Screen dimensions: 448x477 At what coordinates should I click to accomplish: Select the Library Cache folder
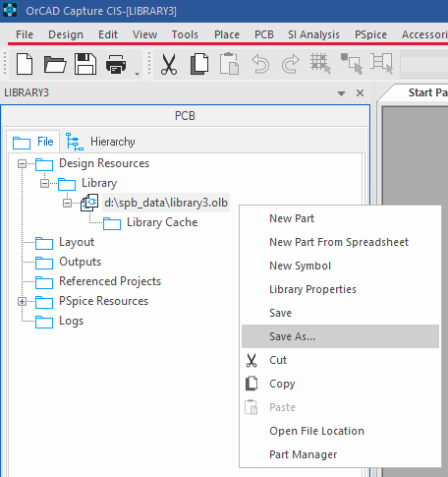162,222
